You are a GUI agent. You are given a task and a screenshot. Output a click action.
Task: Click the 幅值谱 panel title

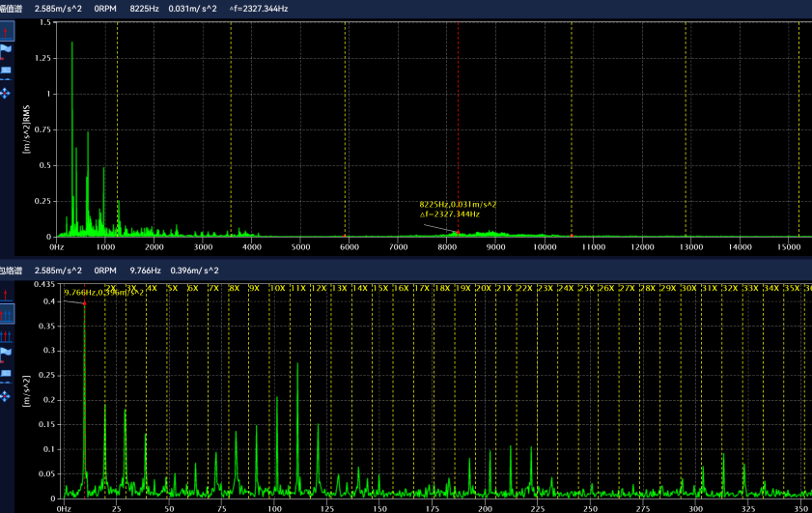12,8
